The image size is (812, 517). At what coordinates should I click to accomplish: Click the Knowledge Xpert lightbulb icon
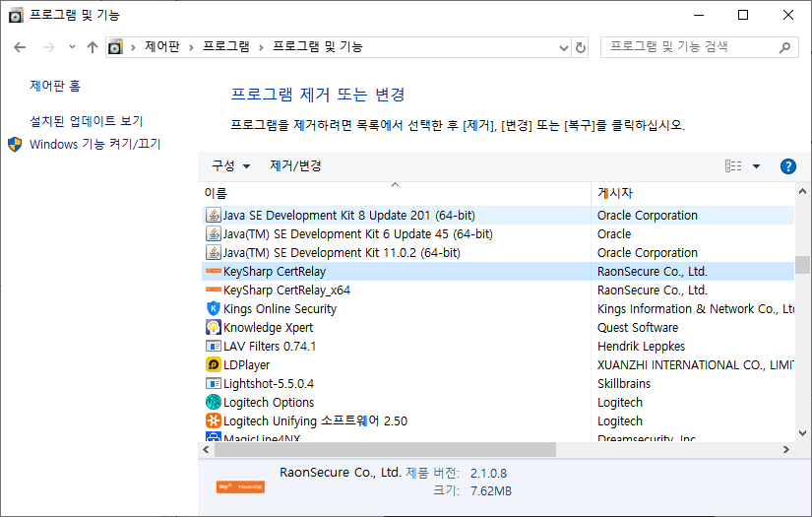[x=213, y=327]
